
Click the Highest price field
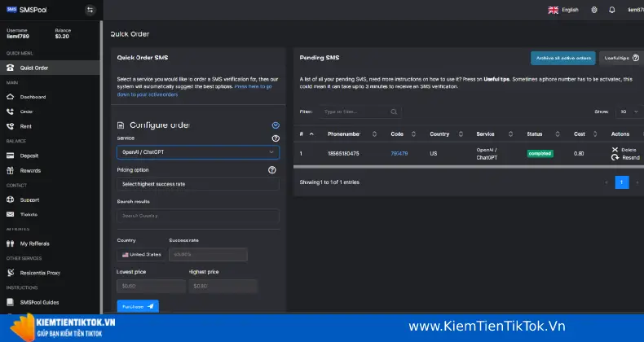pyautogui.click(x=223, y=287)
